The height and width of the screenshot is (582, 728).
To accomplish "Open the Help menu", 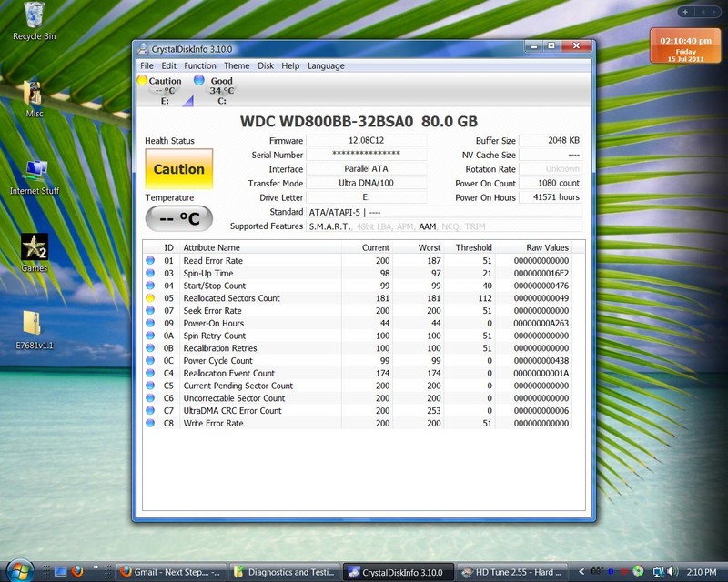I will (290, 65).
